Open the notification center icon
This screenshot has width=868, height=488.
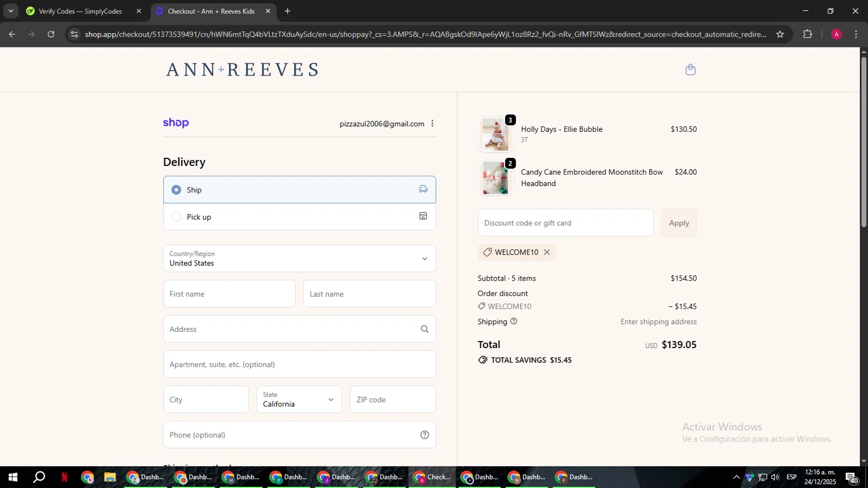852,478
